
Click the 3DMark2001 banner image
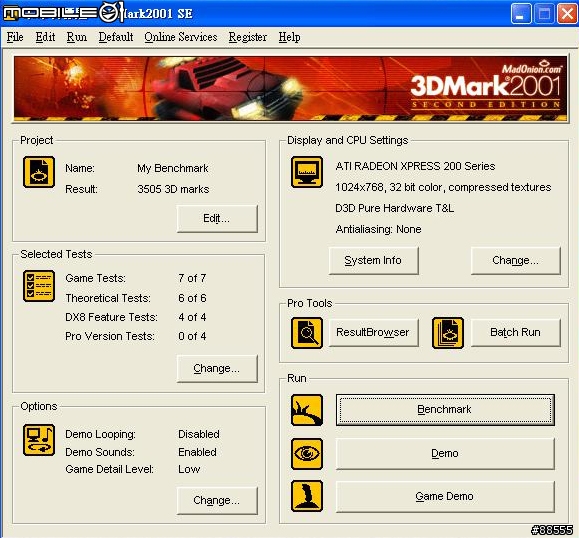(290, 88)
